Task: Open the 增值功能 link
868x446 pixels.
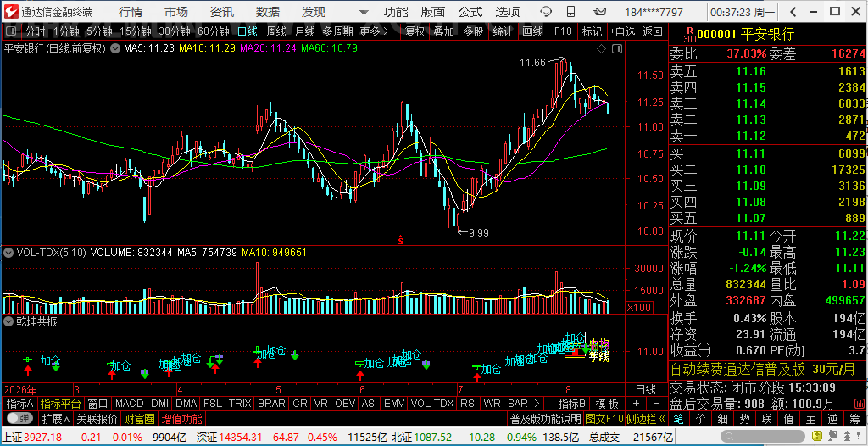Action: (x=181, y=418)
